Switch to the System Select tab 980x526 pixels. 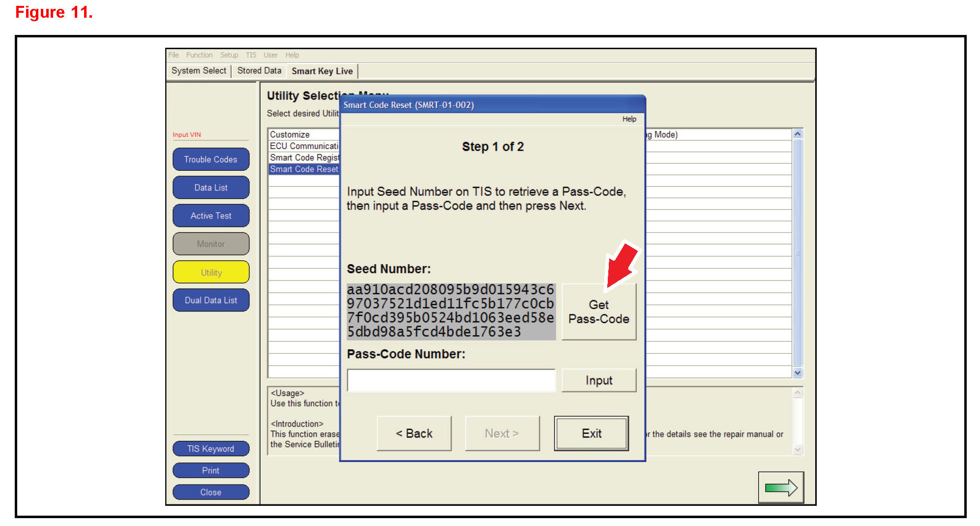coord(199,71)
